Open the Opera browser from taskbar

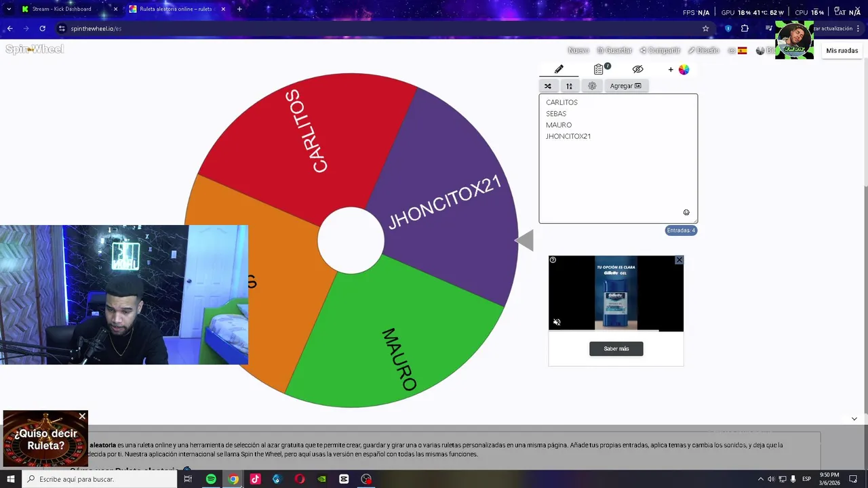tap(300, 479)
